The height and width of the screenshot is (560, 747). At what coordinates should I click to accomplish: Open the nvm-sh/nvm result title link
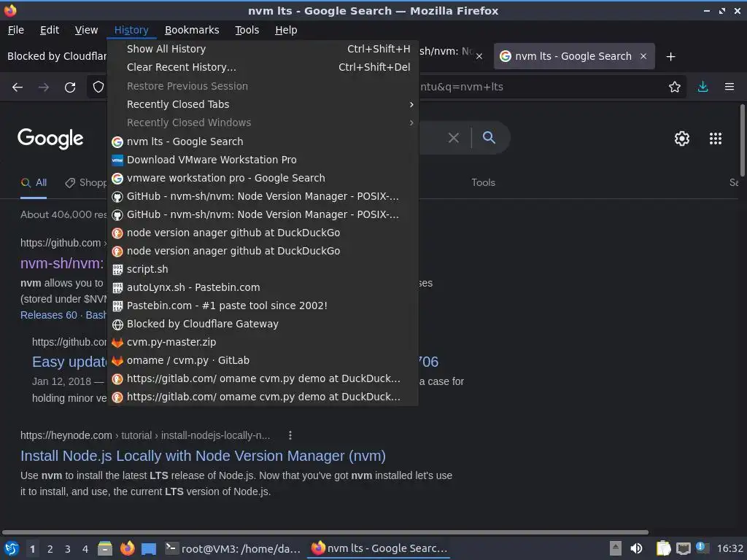point(62,263)
